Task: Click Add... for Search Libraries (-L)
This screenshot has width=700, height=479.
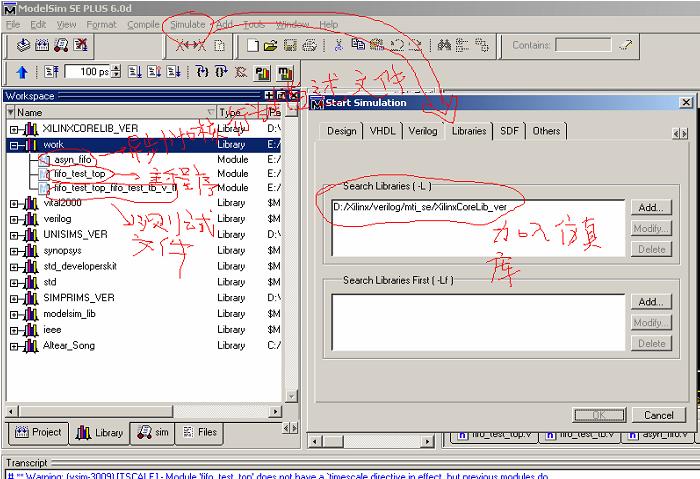Action: pos(651,208)
